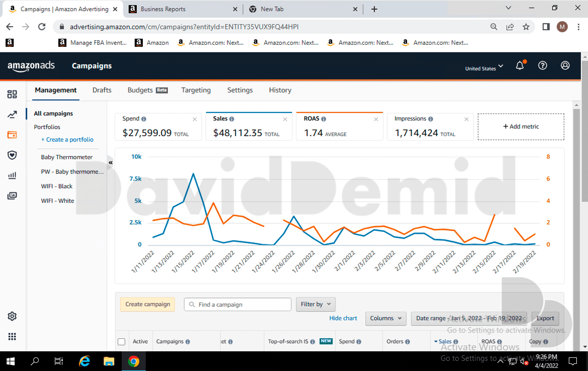Image resolution: width=588 pixels, height=371 pixels.
Task: Open the WIFI - White portfolio
Action: 58,201
